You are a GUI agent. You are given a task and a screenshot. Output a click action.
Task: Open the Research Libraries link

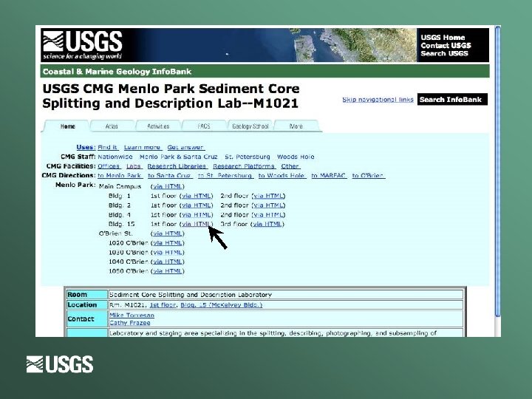[x=177, y=166]
